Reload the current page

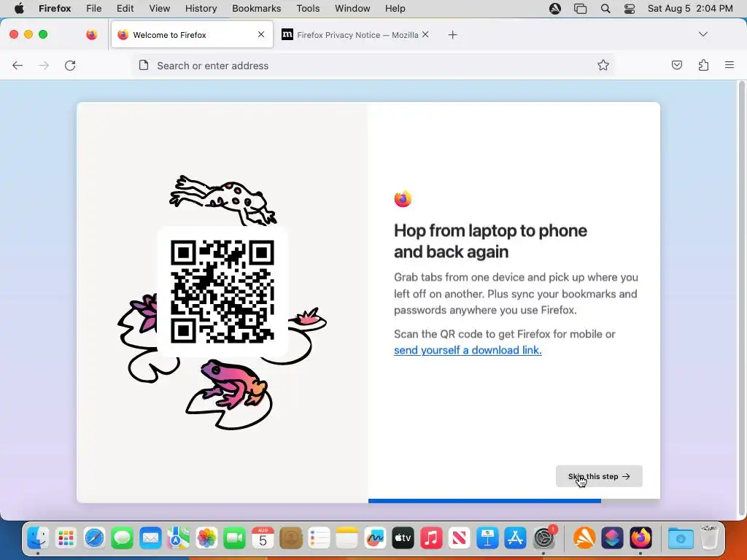pos(70,66)
